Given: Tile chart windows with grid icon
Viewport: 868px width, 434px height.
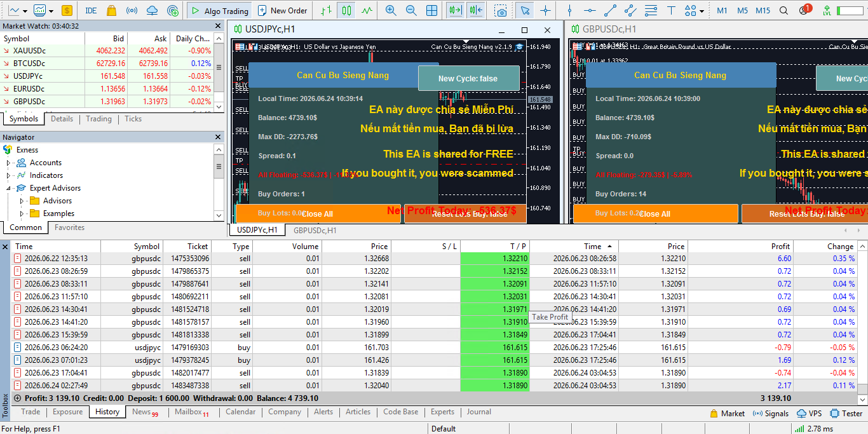Looking at the screenshot, I should [x=432, y=10].
